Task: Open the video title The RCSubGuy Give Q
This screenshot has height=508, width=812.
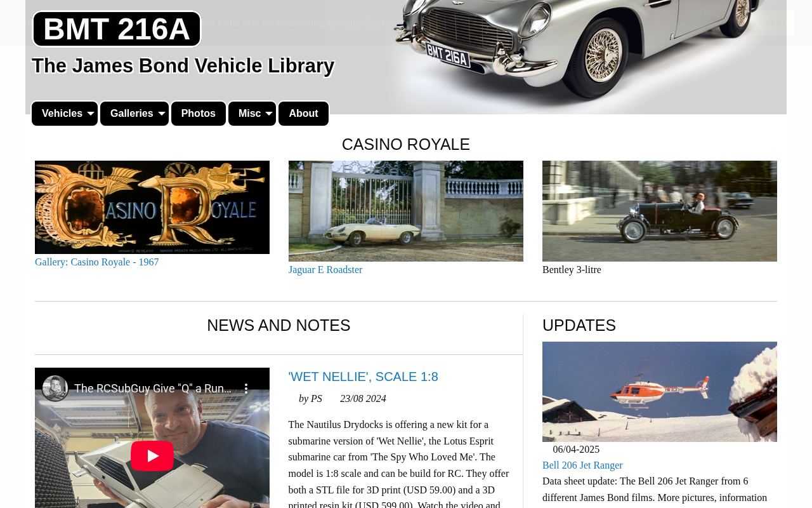Action: click(x=152, y=389)
